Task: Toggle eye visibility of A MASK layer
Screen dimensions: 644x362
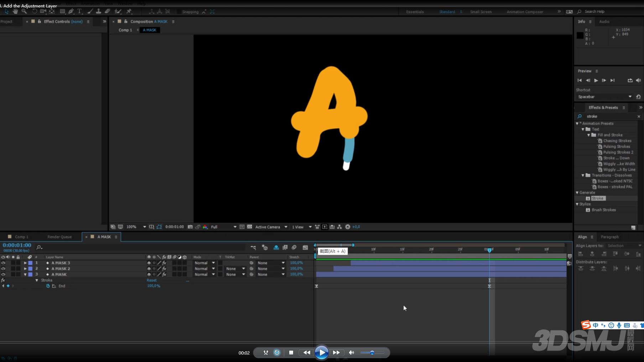Action: click(3, 274)
